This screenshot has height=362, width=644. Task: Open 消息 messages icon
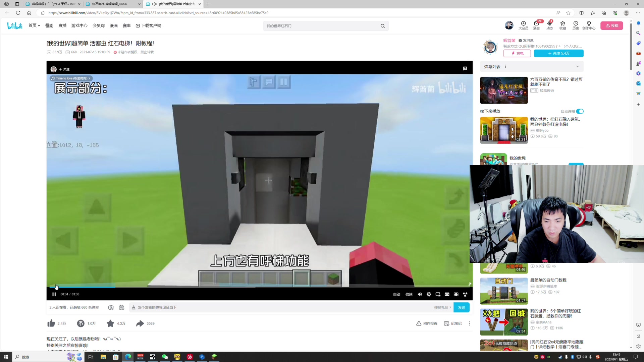click(x=537, y=25)
